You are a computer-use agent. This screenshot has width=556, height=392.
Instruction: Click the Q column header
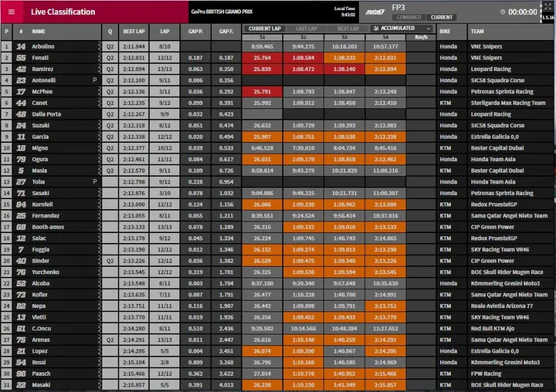coord(110,32)
